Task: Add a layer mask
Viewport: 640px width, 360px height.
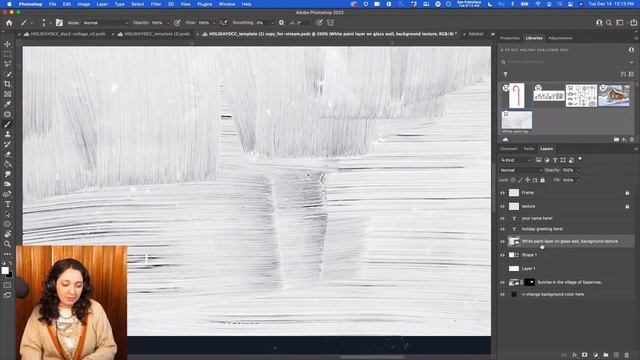Action: pyautogui.click(x=584, y=355)
